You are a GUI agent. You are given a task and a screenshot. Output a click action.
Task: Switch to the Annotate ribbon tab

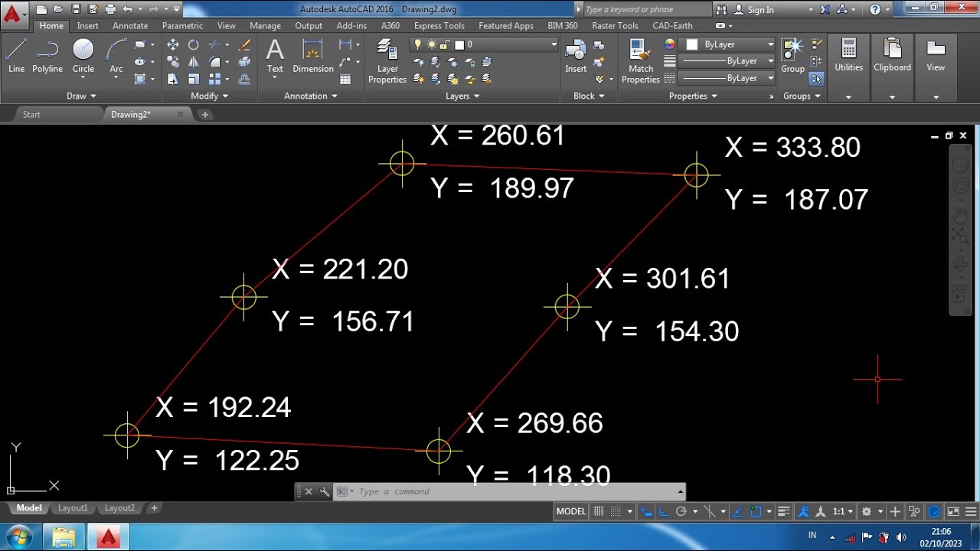pyautogui.click(x=130, y=25)
